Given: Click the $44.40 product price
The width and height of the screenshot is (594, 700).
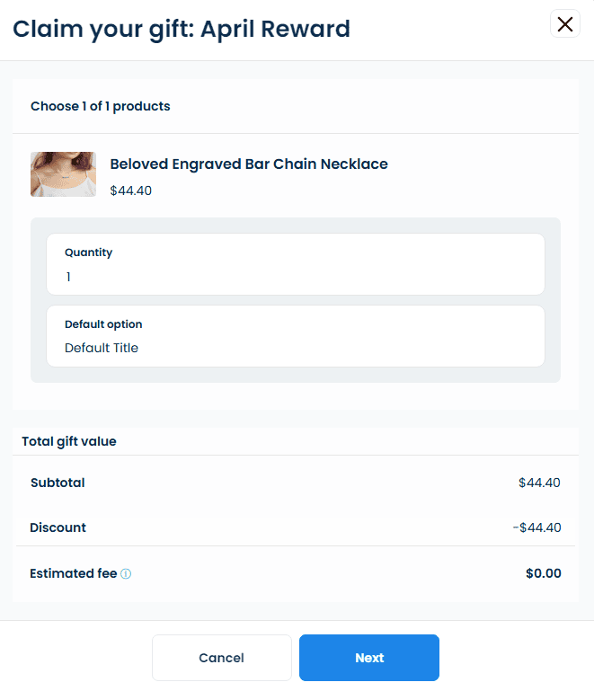Looking at the screenshot, I should [131, 191].
